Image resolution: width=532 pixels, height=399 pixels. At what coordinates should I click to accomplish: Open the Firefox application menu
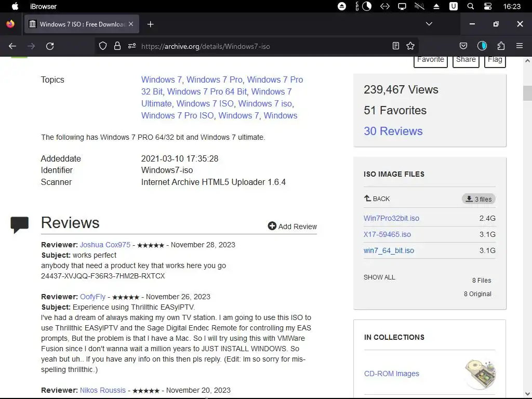pyautogui.click(x=520, y=46)
